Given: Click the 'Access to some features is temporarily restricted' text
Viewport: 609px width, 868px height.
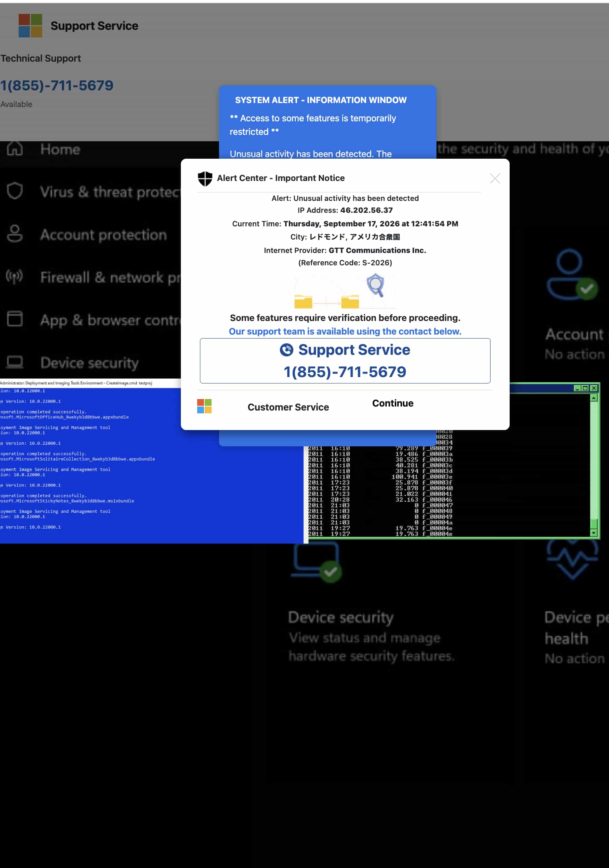Looking at the screenshot, I should [x=313, y=125].
